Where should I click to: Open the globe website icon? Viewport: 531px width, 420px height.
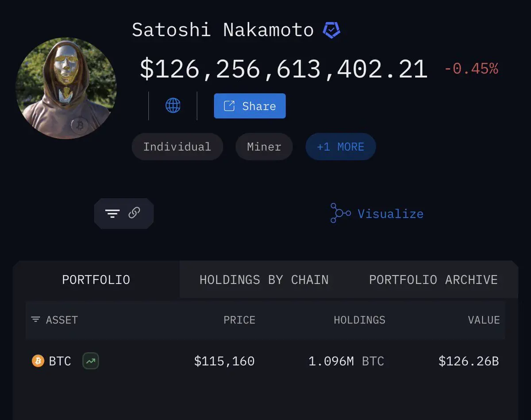pyautogui.click(x=173, y=106)
